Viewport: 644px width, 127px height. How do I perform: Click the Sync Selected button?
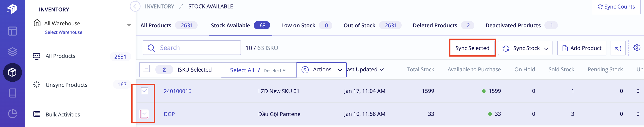[x=472, y=48]
